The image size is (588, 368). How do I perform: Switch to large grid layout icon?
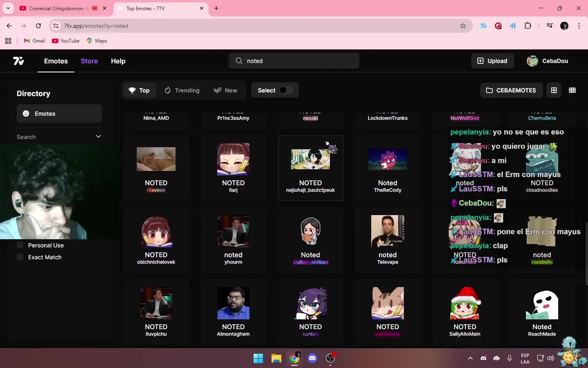tap(554, 90)
